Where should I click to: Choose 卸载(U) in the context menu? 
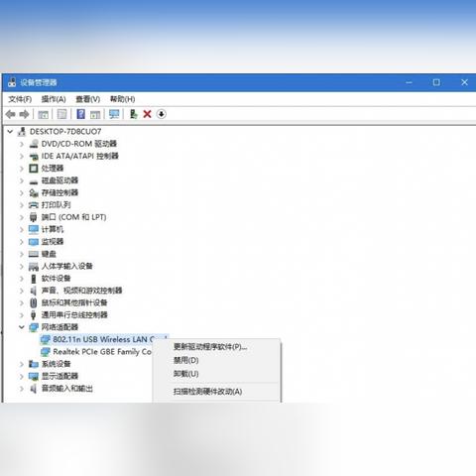click(x=186, y=374)
